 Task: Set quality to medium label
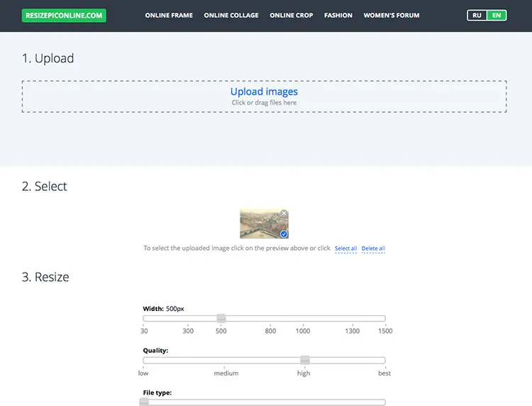click(x=226, y=373)
